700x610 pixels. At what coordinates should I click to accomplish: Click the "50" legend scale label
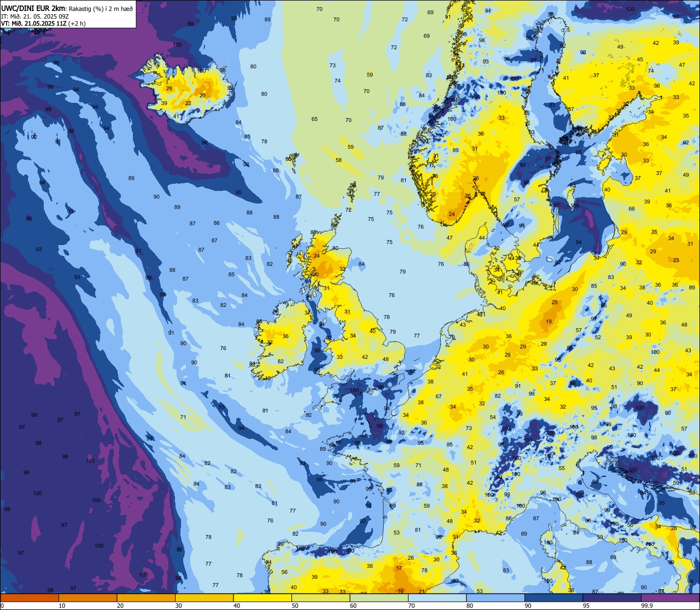pos(295,606)
